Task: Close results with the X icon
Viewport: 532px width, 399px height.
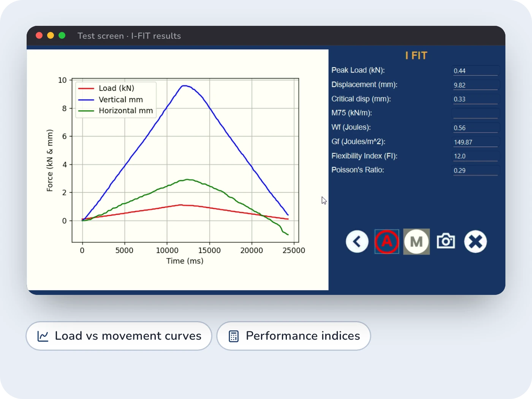Action: pyautogui.click(x=475, y=241)
